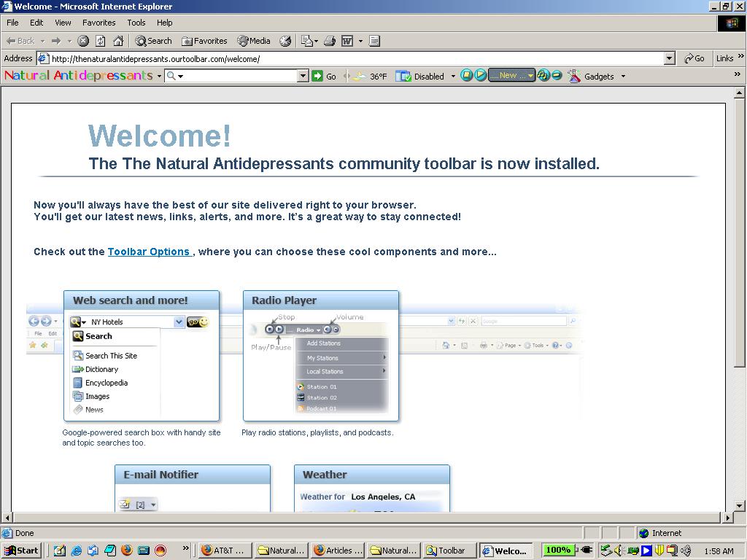Click the vertical scrollbar down arrow

(x=740, y=506)
